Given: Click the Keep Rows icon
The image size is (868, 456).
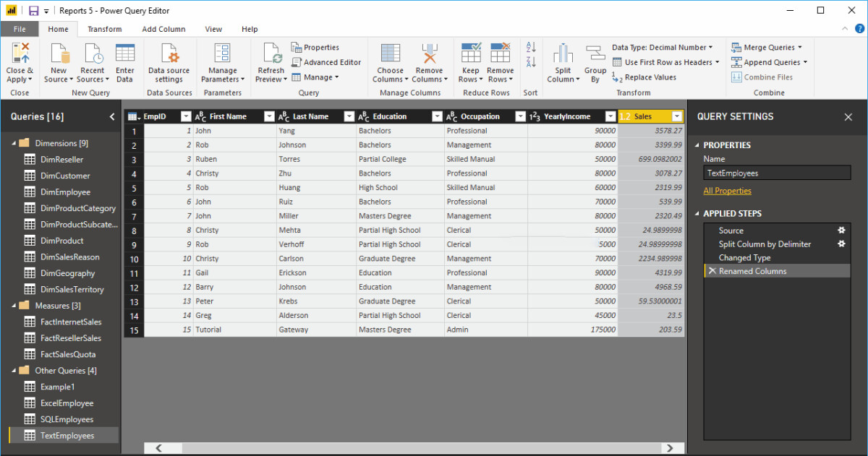Looking at the screenshot, I should coord(471,53).
